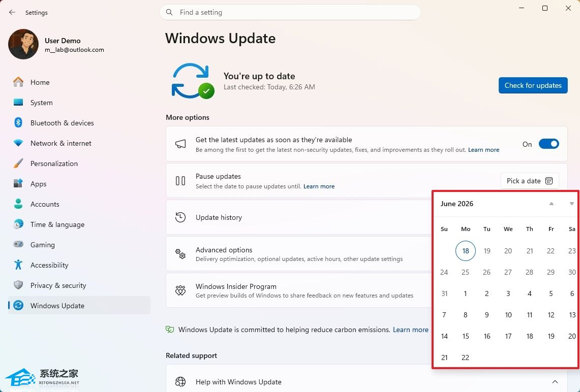The width and height of the screenshot is (580, 392).
Task: Go to Bluetooth & devices
Action: 79,123
